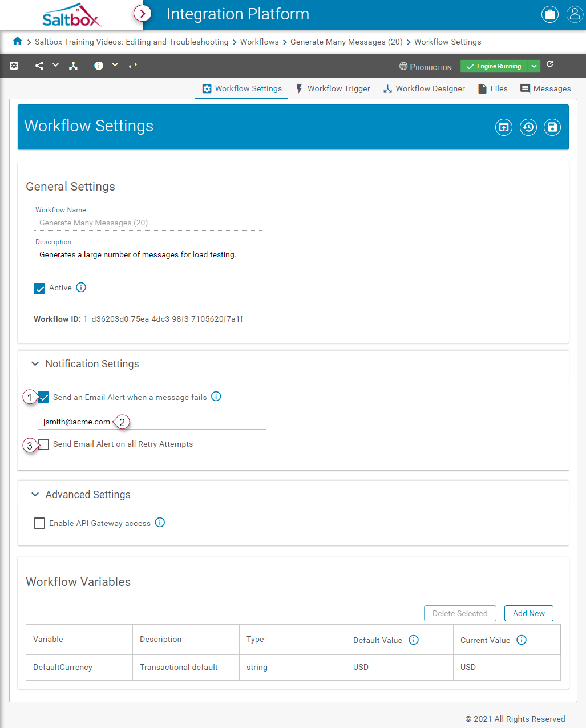Click the share icon in toolbar
Image resolution: width=586 pixels, height=728 pixels.
coord(39,66)
